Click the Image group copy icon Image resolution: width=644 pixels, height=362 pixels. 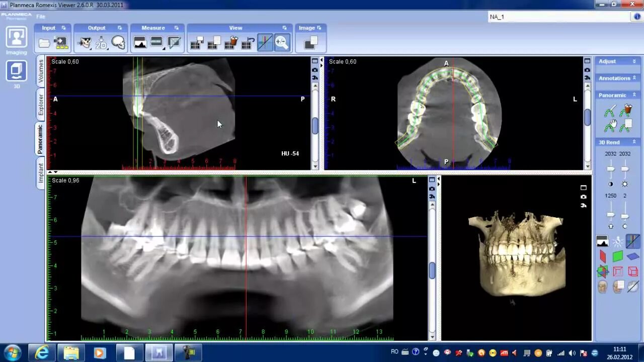click(x=310, y=43)
